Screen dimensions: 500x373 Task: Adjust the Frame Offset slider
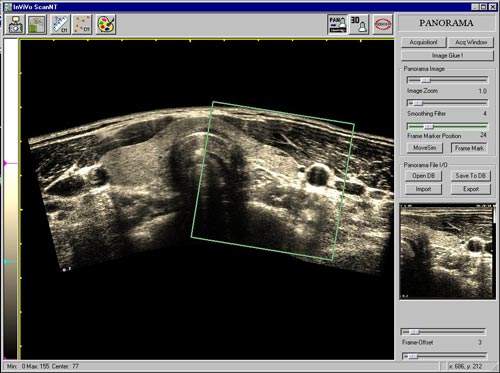coord(443,332)
